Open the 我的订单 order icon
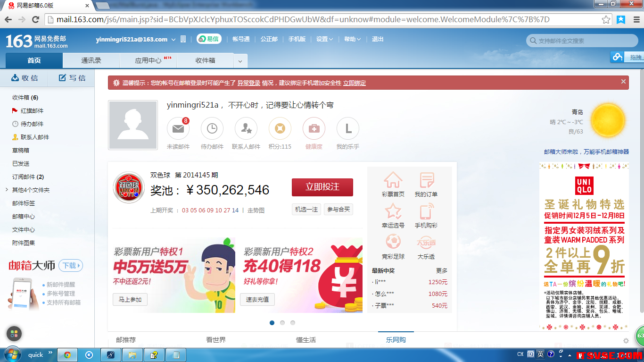 [x=427, y=180]
